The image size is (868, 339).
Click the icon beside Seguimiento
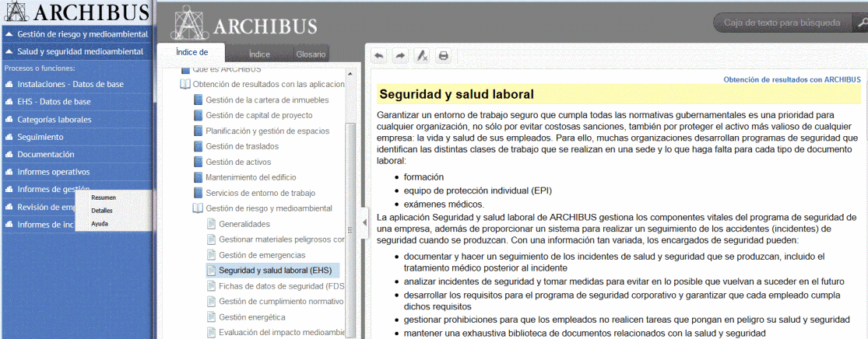(x=9, y=137)
